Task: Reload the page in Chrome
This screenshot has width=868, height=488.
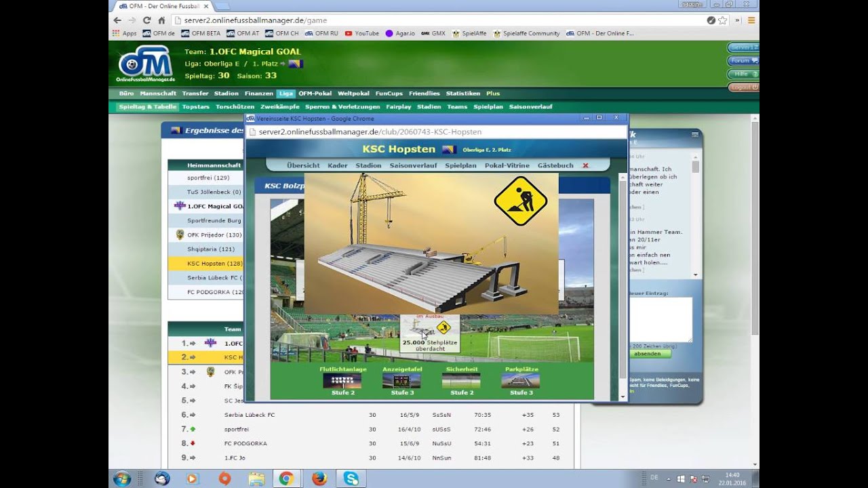Action: pos(146,20)
